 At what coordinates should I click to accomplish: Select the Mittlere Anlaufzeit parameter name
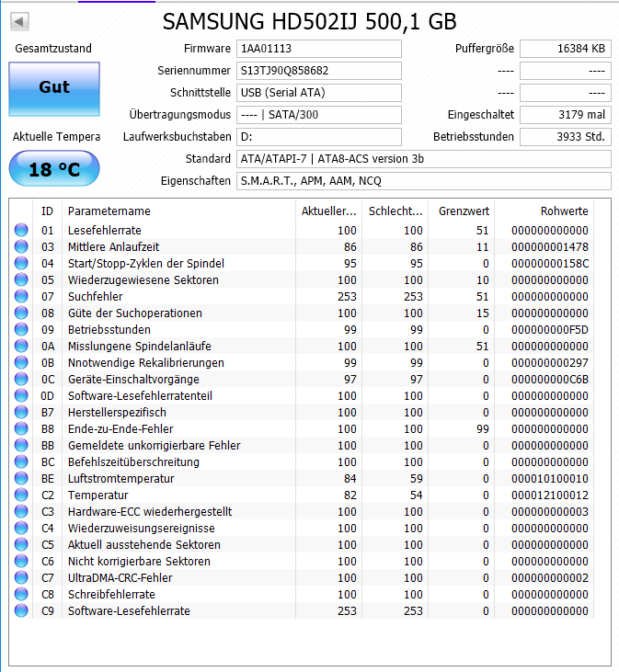coord(114,247)
